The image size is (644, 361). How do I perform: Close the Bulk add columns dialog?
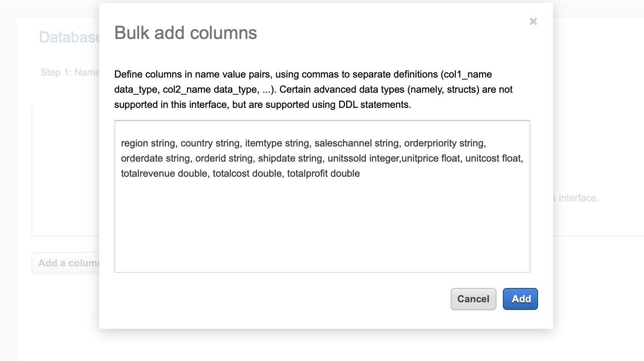point(533,22)
